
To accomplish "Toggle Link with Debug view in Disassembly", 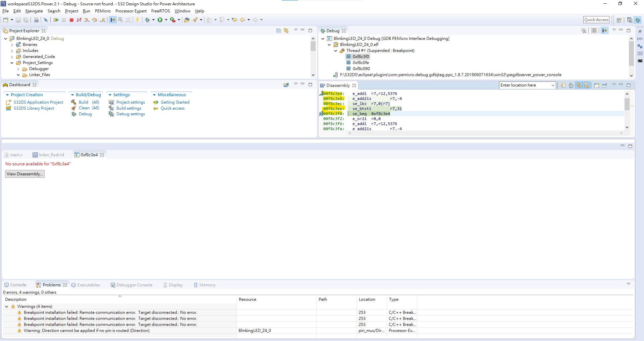I will coord(579,85).
